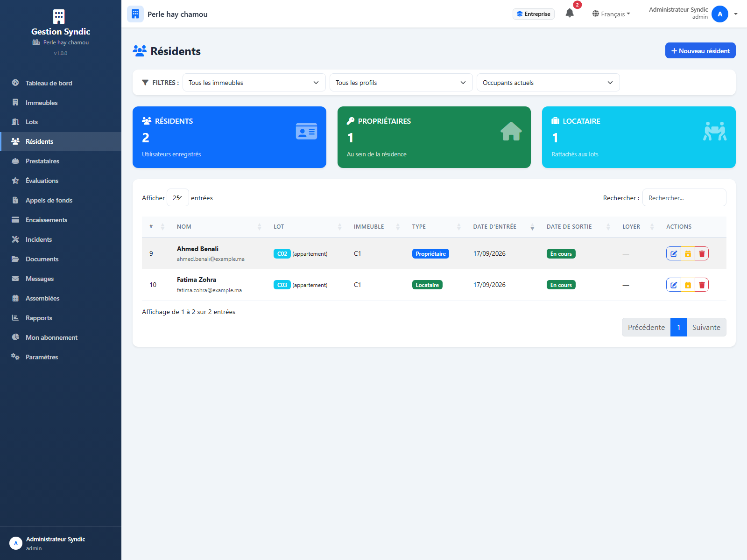Expand the Occupants actuels dropdown
This screenshot has height=560, width=747.
click(x=548, y=83)
